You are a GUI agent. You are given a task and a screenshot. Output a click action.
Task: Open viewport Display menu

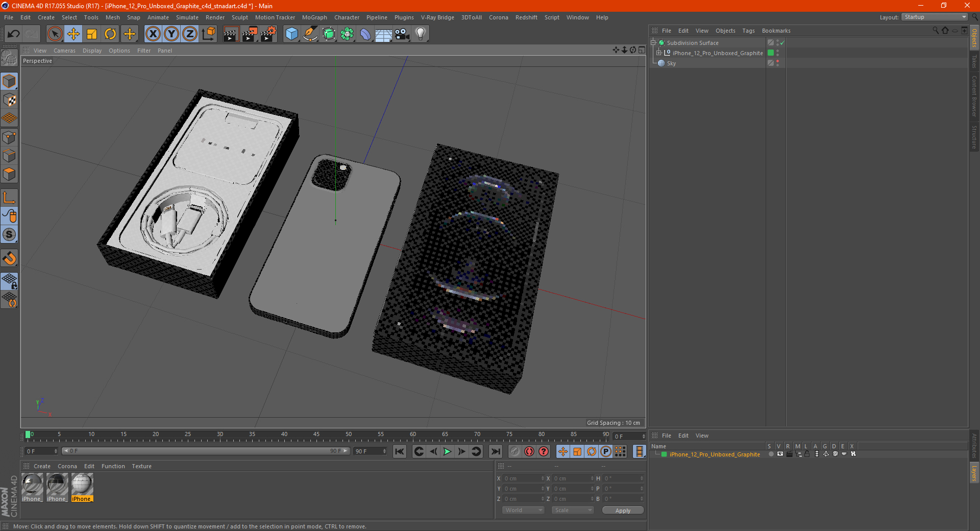click(x=92, y=51)
